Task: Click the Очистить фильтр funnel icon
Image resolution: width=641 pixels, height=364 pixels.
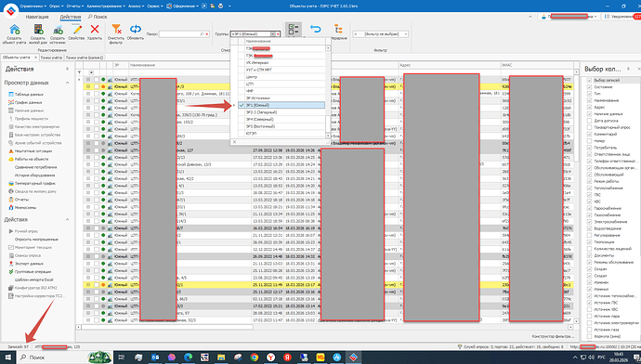Action: 116,30
